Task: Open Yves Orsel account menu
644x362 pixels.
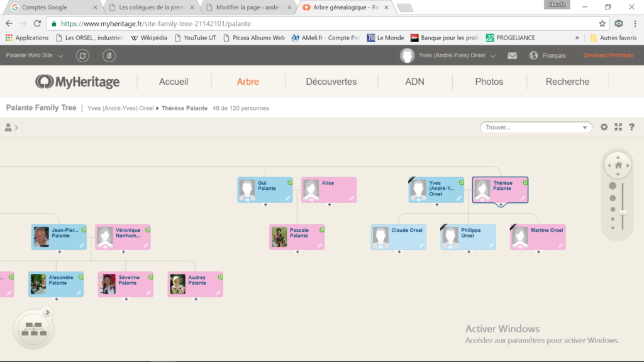Action: tap(448, 55)
